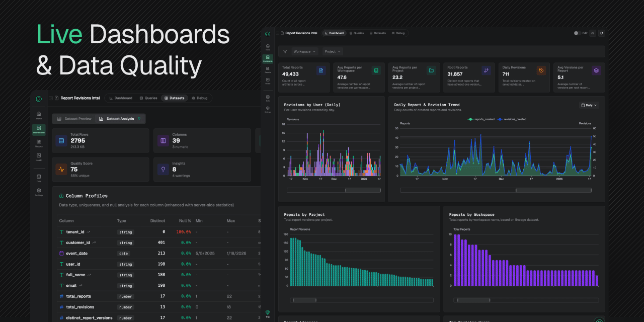
Task: Click the sliders settings icon right of Edit
Action: [x=593, y=33]
